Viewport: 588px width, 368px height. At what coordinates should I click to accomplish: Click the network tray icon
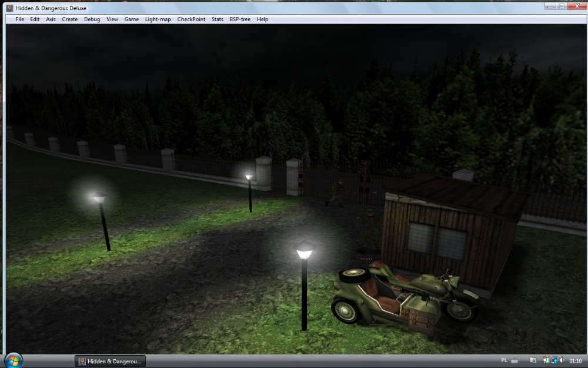(x=554, y=360)
